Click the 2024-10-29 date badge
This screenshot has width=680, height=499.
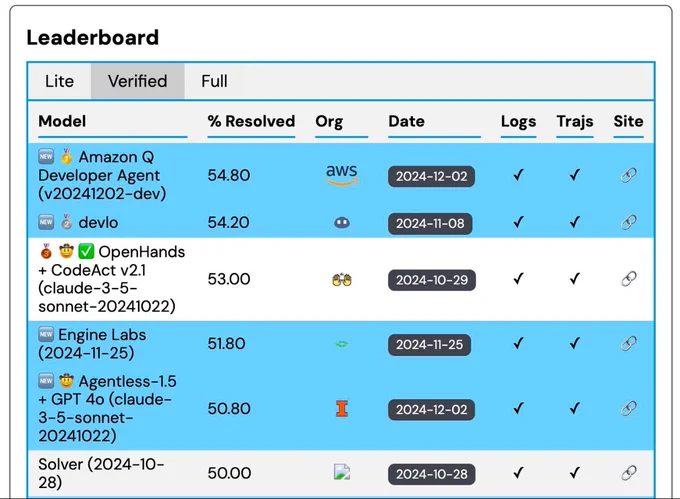(x=432, y=280)
